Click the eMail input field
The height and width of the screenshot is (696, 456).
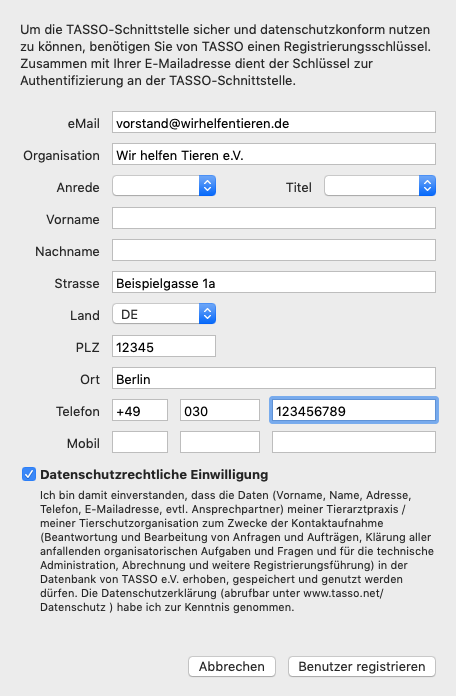[x=274, y=123]
